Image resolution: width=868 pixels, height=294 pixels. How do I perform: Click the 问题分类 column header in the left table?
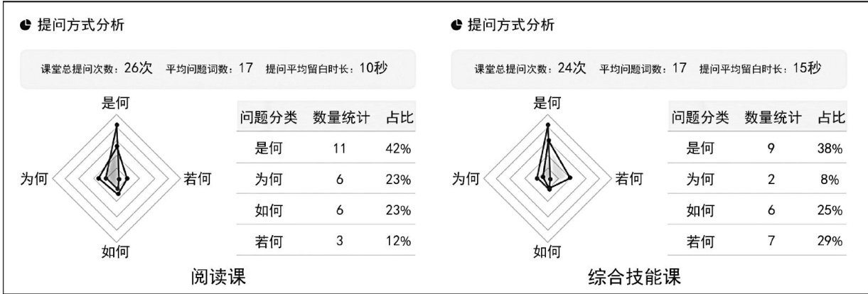coord(269,117)
